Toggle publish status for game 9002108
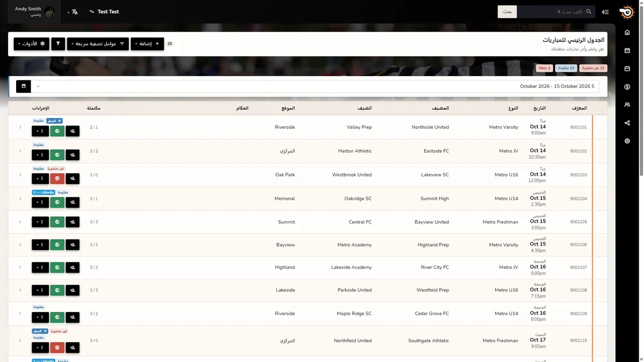 pyautogui.click(x=57, y=290)
